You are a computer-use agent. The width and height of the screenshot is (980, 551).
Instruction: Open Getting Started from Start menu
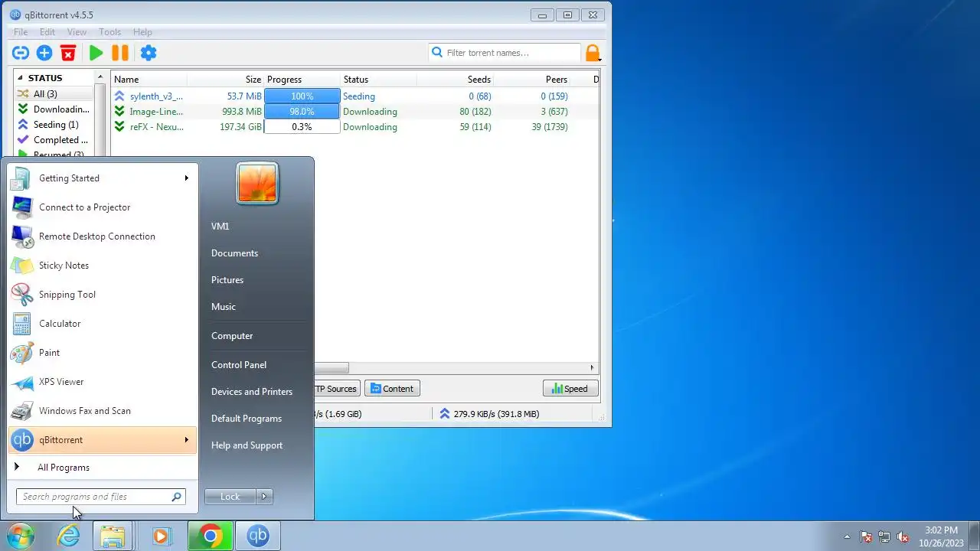(103, 178)
